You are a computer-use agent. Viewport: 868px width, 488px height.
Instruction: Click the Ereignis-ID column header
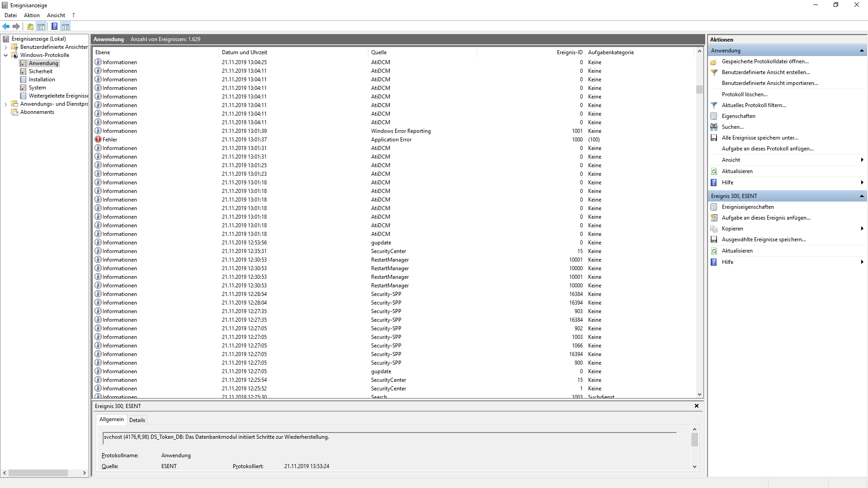pyautogui.click(x=569, y=52)
